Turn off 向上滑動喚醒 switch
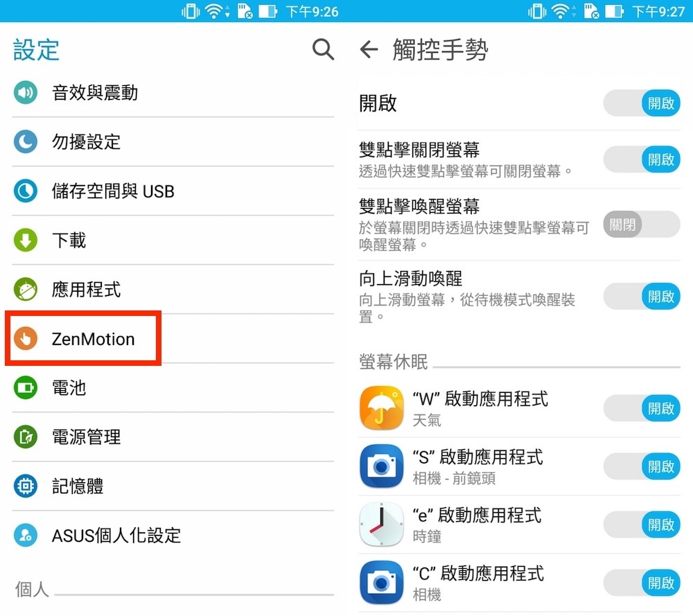Screen dimensions: 693x616 (642, 296)
